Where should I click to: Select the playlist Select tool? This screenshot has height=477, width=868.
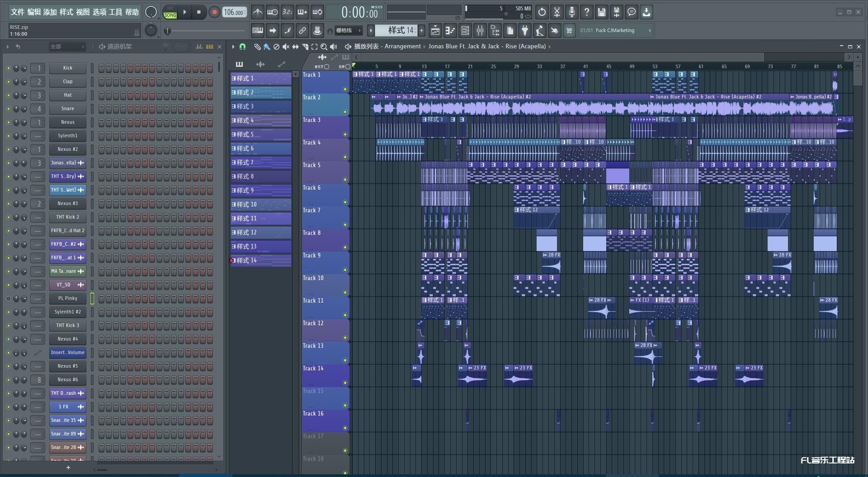pyautogui.click(x=314, y=47)
